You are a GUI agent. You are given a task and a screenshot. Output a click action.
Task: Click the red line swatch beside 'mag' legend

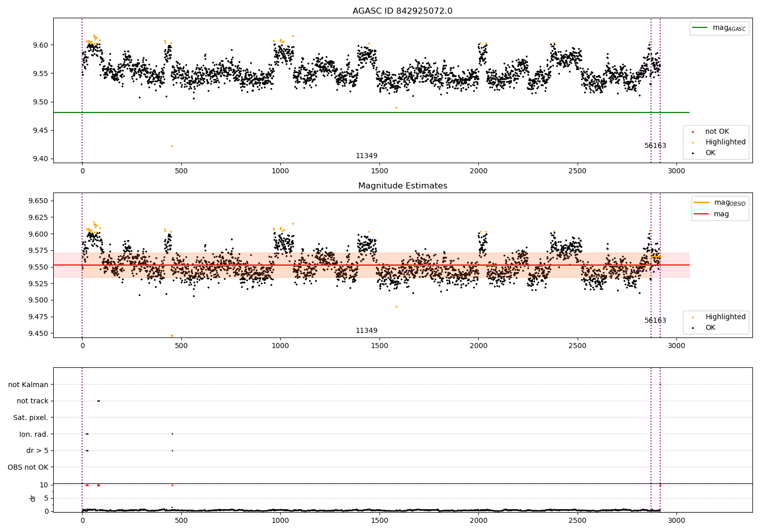point(702,214)
